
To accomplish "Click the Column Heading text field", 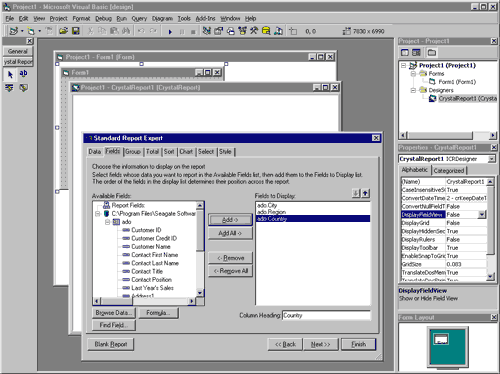I will [326, 315].
